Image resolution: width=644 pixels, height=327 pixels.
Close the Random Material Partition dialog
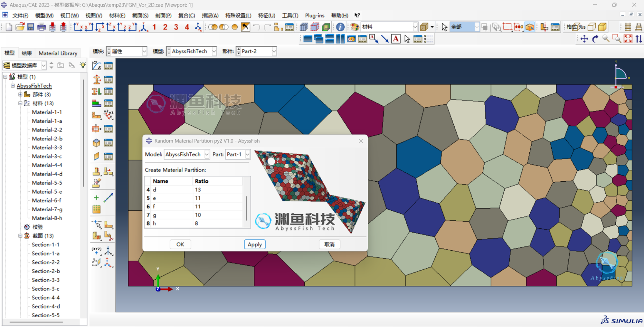pyautogui.click(x=361, y=141)
